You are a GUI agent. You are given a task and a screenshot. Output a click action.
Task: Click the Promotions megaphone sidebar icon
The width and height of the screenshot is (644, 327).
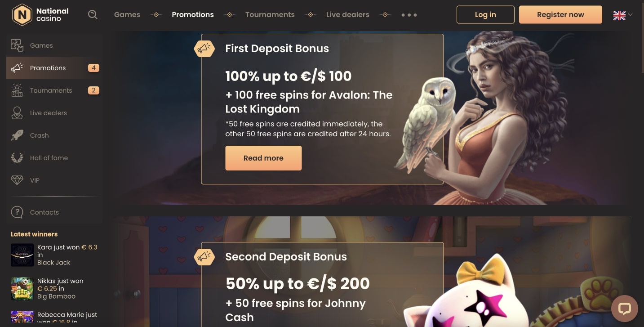point(17,68)
